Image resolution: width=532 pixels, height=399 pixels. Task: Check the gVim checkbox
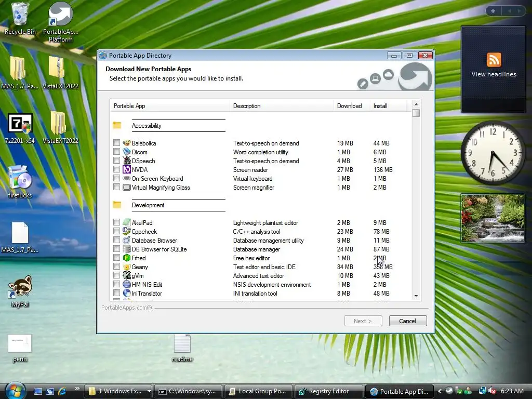[116, 275]
